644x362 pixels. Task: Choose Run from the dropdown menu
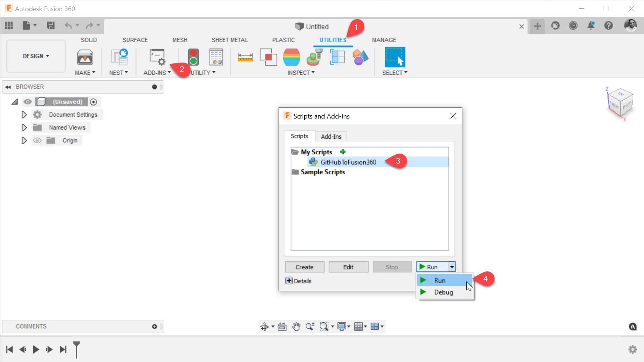tap(445, 280)
